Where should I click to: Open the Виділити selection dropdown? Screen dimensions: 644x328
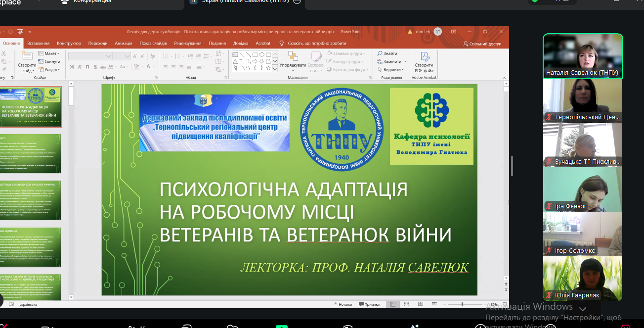pyautogui.click(x=392, y=70)
